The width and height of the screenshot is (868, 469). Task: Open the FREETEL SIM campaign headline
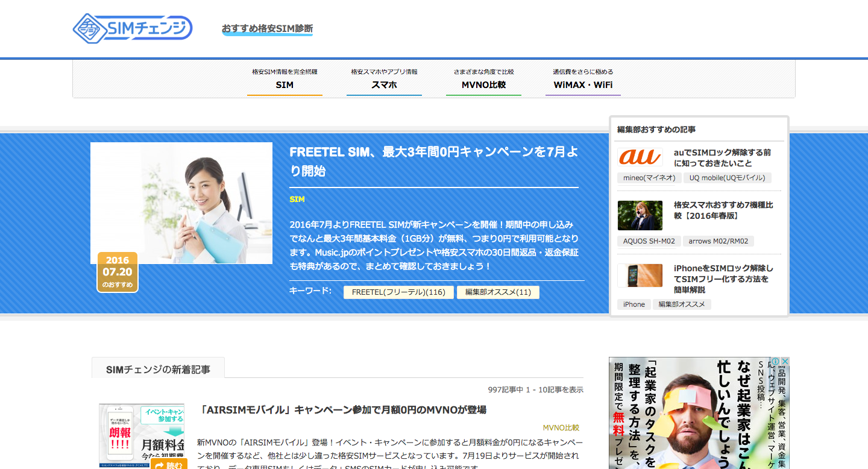tap(433, 161)
